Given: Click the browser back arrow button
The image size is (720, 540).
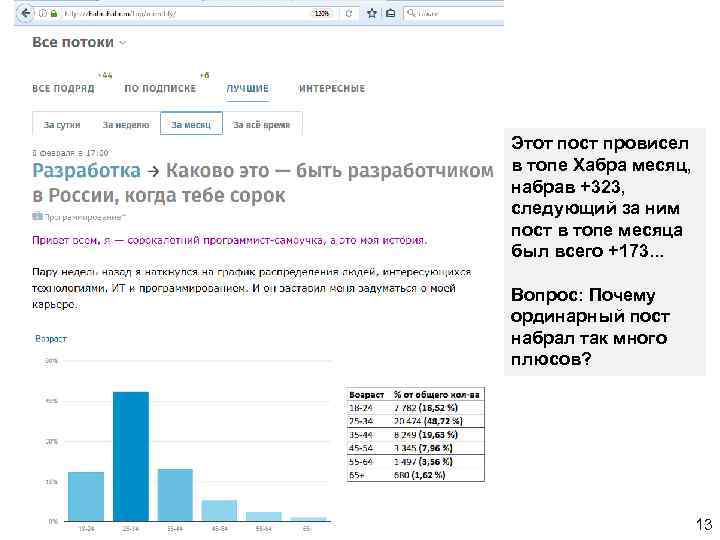Looking at the screenshot, I should point(25,13).
